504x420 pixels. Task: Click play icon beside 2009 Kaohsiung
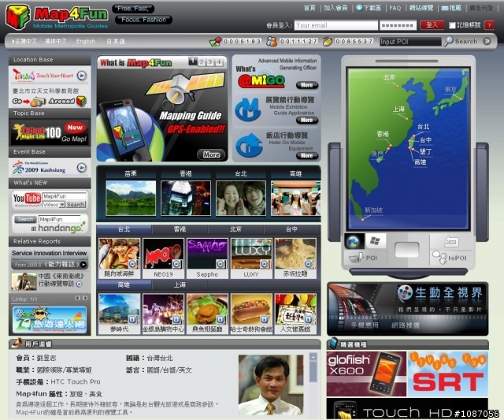(x=82, y=168)
